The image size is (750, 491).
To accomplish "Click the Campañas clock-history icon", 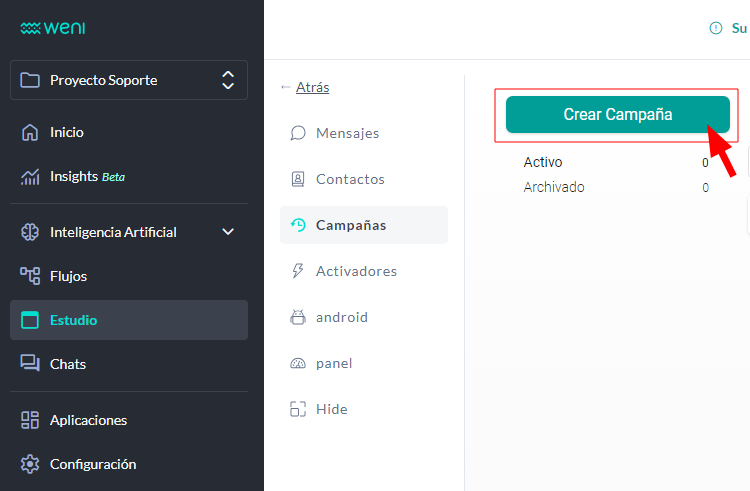I will [298, 225].
